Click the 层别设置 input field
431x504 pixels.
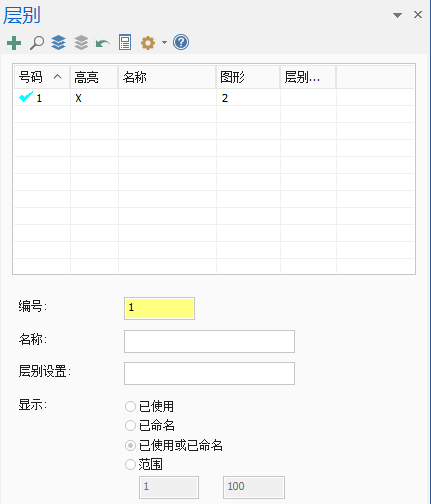click(x=209, y=373)
